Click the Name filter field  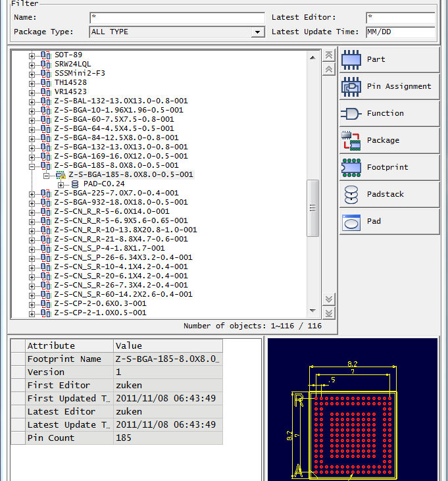tap(176, 18)
